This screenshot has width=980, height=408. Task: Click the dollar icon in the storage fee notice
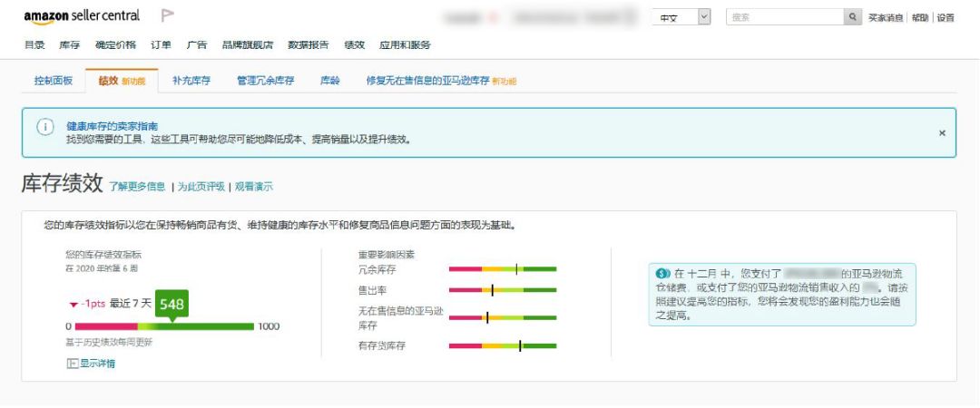pyautogui.click(x=663, y=274)
